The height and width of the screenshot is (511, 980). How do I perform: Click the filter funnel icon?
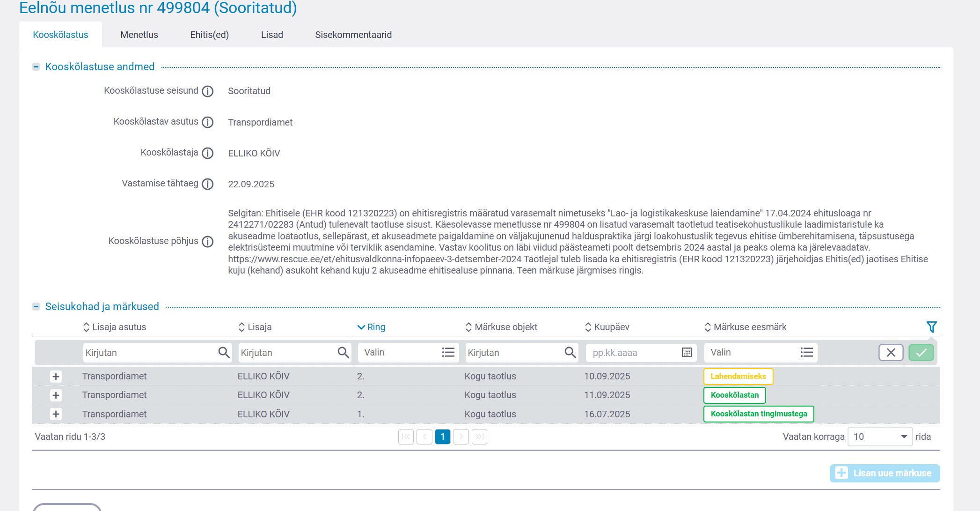point(931,327)
